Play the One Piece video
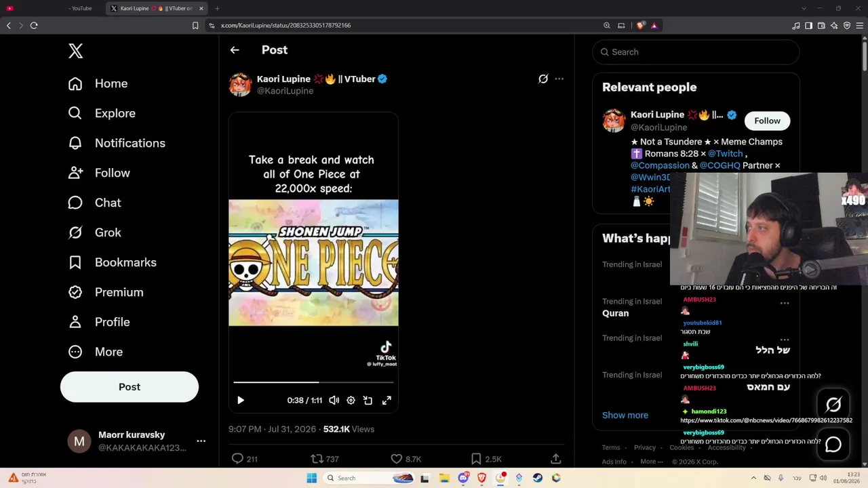Viewport: 868px width, 488px height. (x=241, y=401)
